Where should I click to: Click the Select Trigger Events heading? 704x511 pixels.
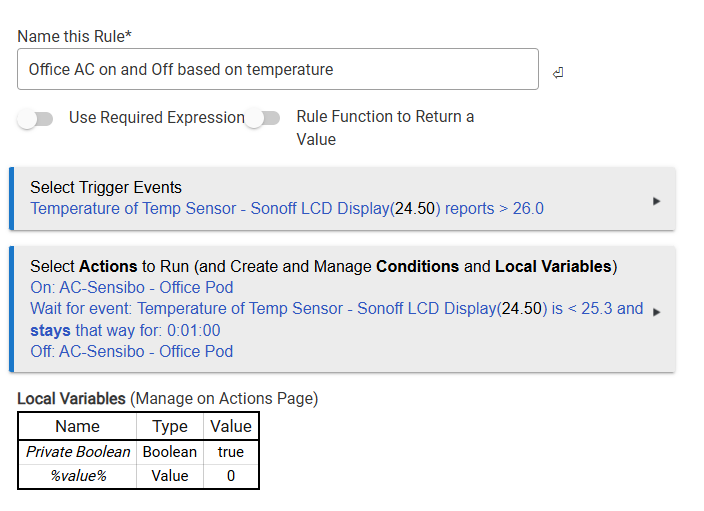pyautogui.click(x=106, y=187)
